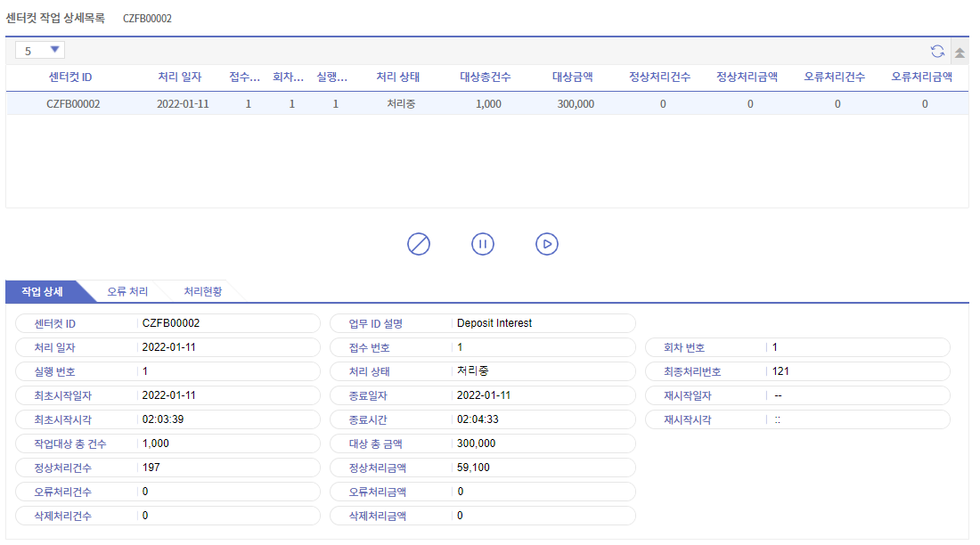Click the 실행 번호 detail field
This screenshot has height=545, width=980.
pos(167,372)
